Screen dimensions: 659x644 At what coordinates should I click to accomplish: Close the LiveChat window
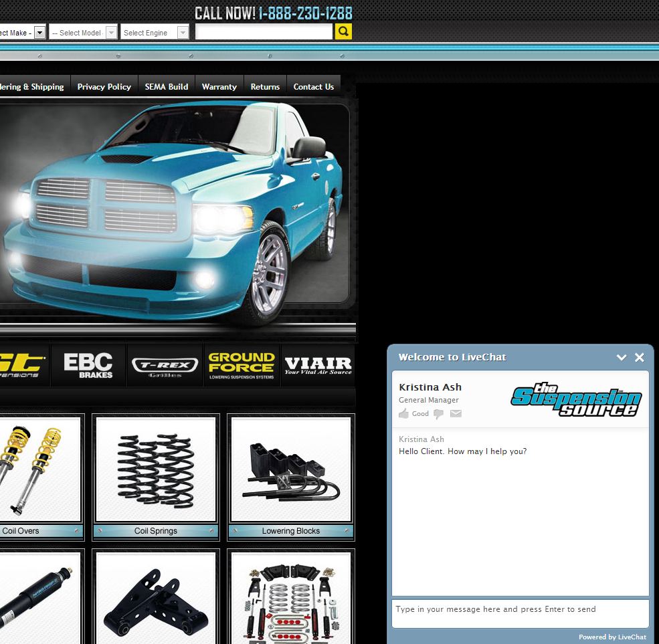(639, 358)
